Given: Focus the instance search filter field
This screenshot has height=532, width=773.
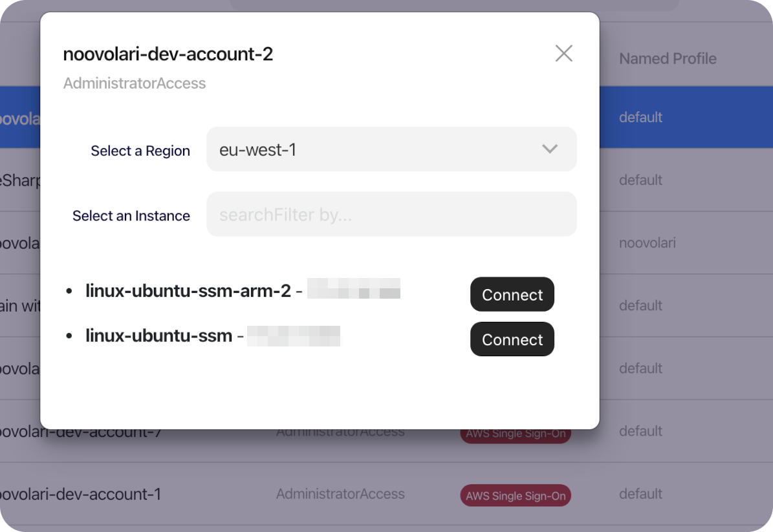Looking at the screenshot, I should pyautogui.click(x=391, y=214).
